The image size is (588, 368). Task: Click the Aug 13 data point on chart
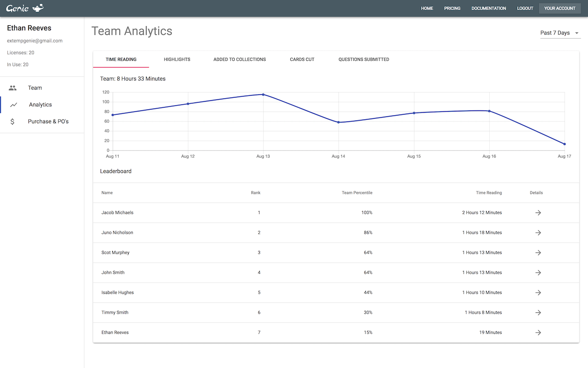pyautogui.click(x=263, y=94)
